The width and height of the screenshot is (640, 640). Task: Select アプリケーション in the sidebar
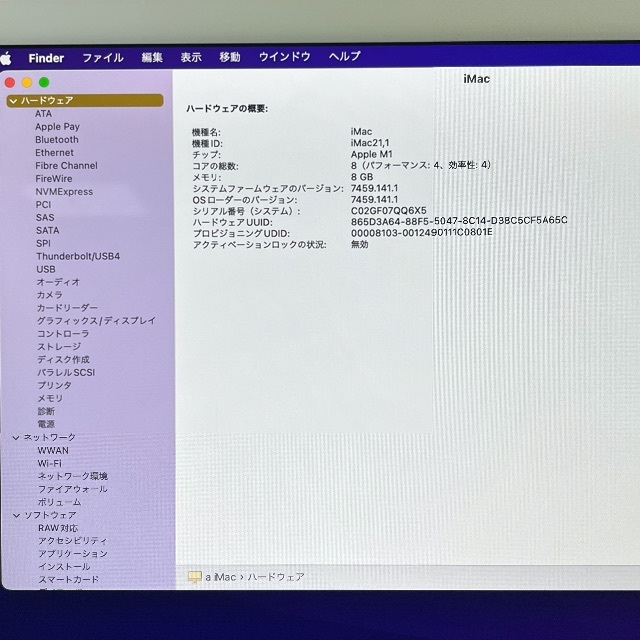coord(73,554)
